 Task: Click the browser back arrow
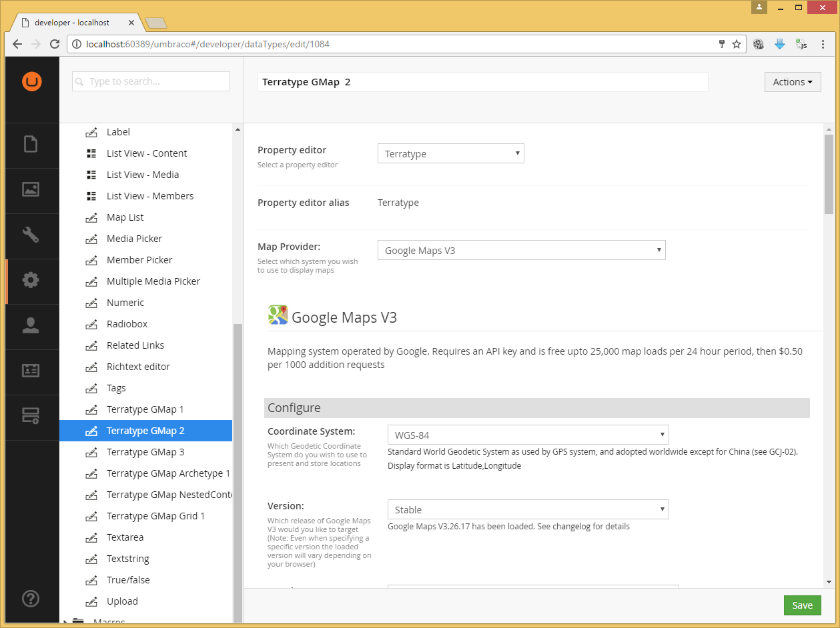coord(17,44)
